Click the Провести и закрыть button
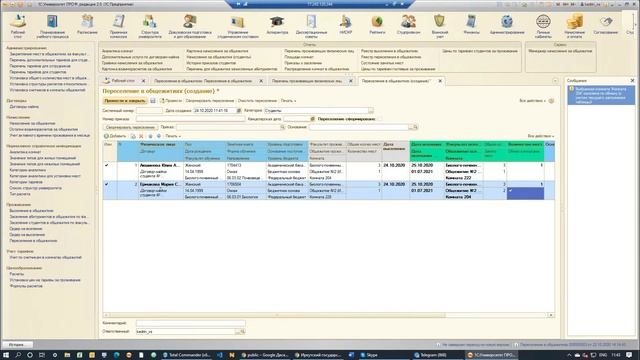640x360 pixels. point(124,100)
